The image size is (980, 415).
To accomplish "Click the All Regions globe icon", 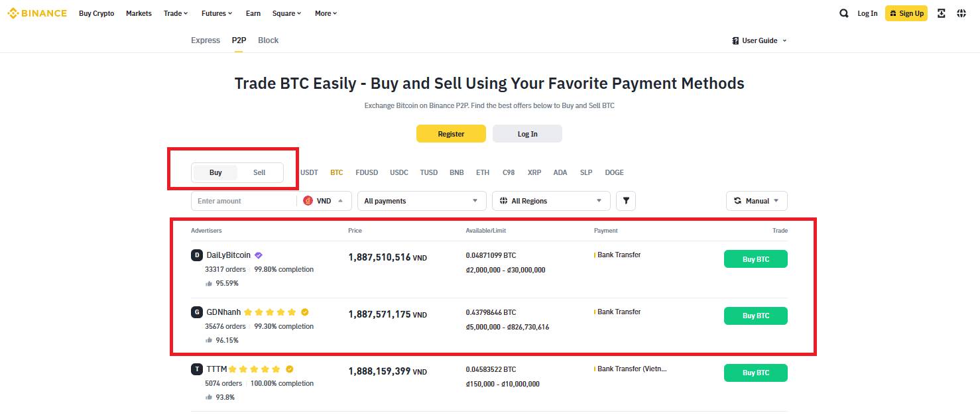I will point(503,201).
